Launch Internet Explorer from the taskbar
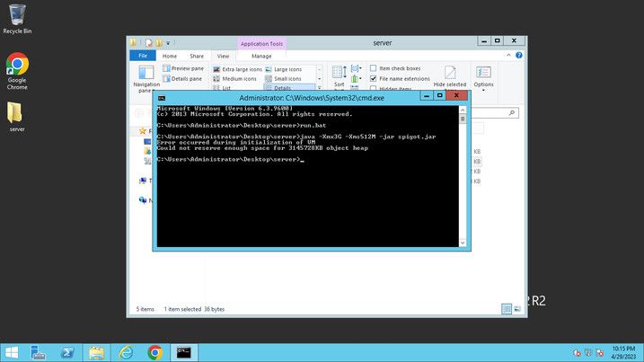The height and width of the screenshot is (362, 644). (x=126, y=352)
